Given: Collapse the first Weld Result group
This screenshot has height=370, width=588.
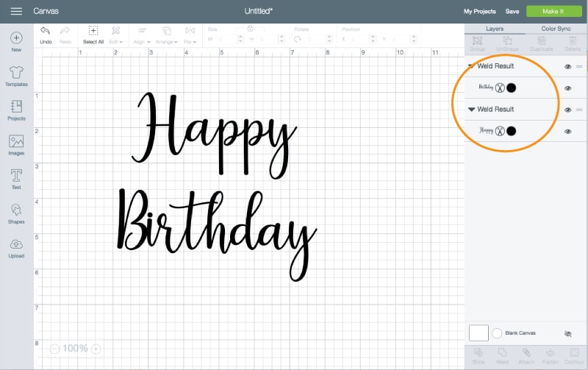Looking at the screenshot, I should tap(471, 66).
